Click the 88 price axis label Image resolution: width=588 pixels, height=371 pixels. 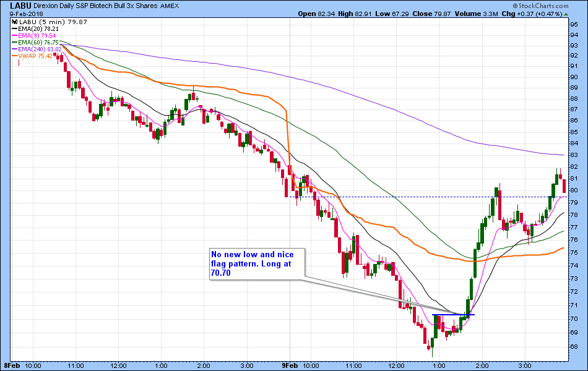pos(574,99)
